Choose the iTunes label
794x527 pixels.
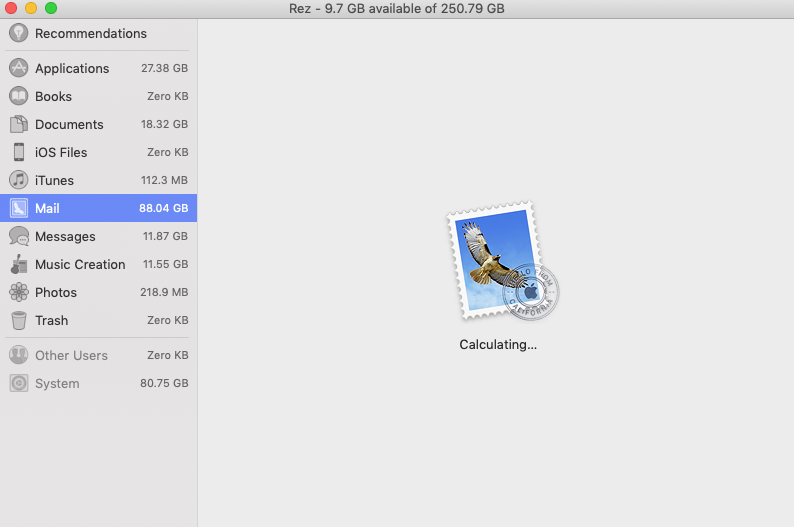pyautogui.click(x=54, y=180)
